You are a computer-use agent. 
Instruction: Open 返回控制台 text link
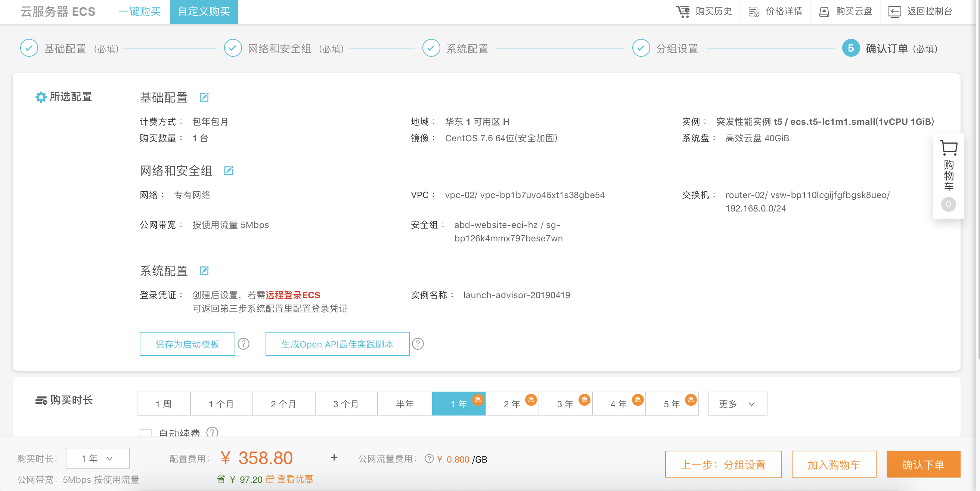930,12
